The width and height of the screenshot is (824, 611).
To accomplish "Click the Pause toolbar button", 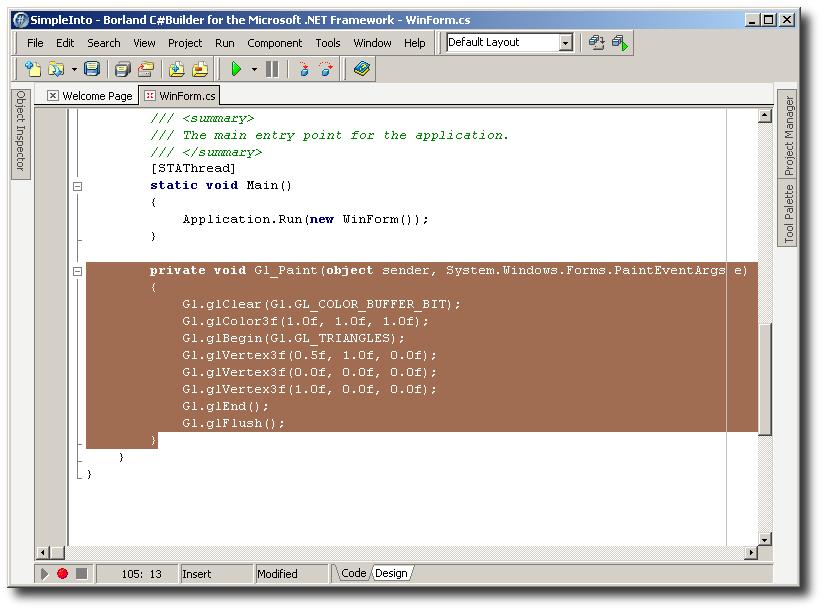I will coord(272,69).
